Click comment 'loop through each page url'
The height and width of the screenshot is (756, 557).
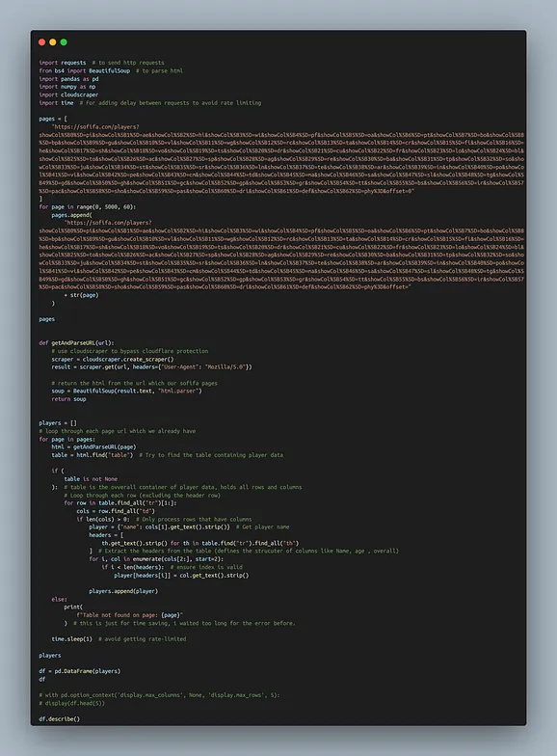(118, 431)
